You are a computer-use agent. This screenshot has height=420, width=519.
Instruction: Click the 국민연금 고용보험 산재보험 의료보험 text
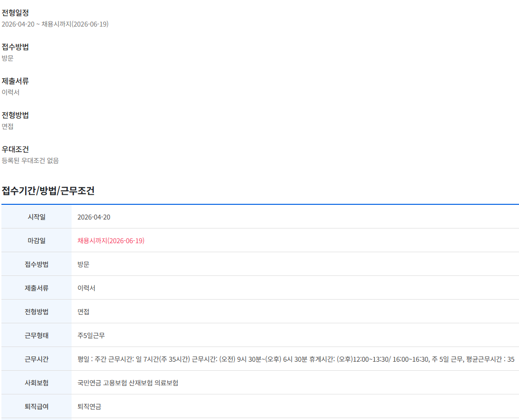pyautogui.click(x=128, y=383)
